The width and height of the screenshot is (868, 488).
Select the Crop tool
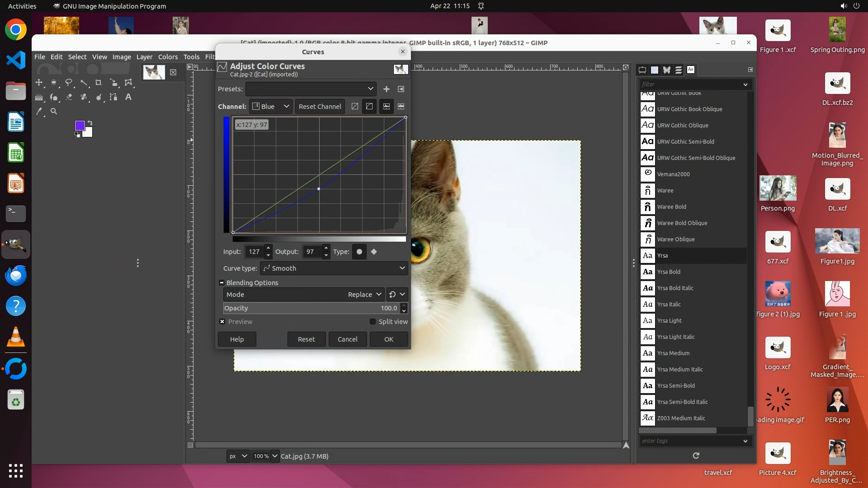pos(99,83)
